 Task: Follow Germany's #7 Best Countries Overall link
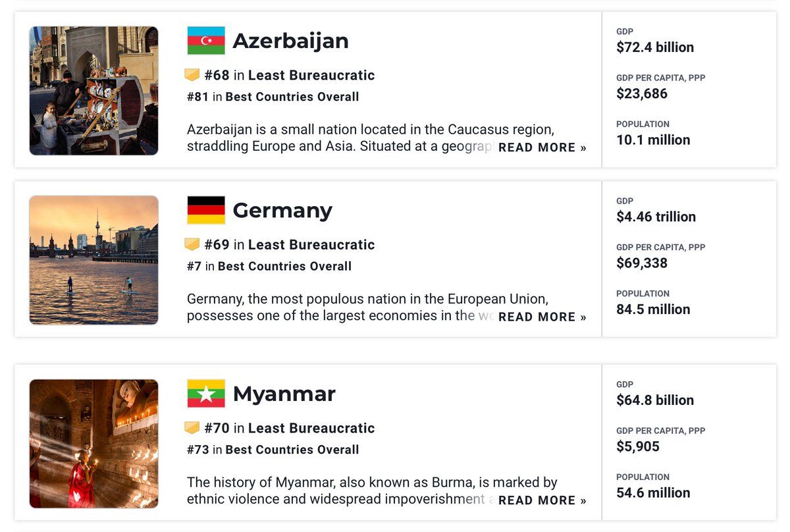point(269,266)
